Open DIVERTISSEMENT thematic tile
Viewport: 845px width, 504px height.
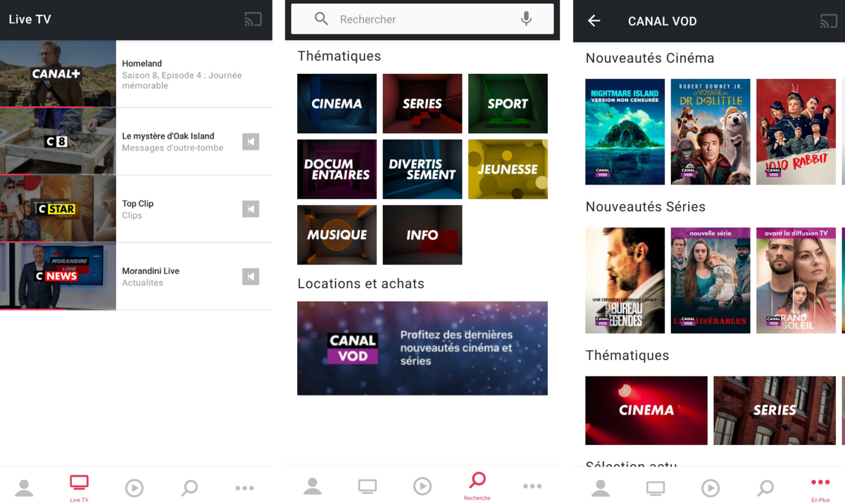click(x=423, y=169)
